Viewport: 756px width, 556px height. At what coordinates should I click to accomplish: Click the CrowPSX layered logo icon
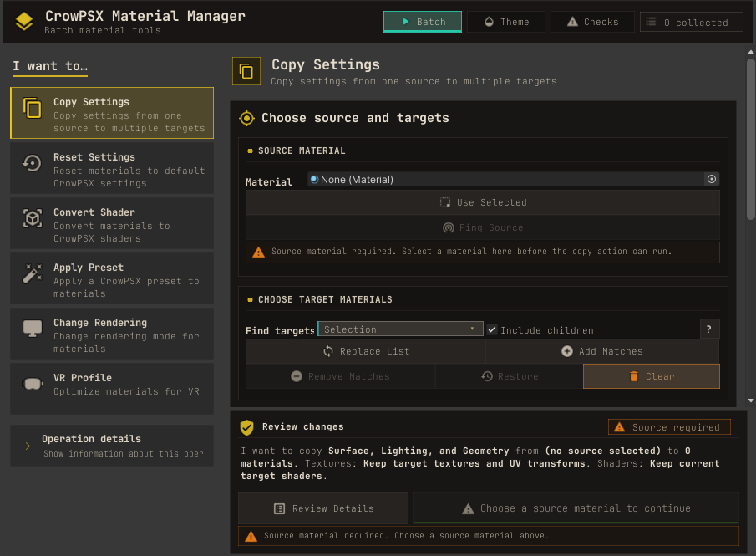pyautogui.click(x=24, y=21)
